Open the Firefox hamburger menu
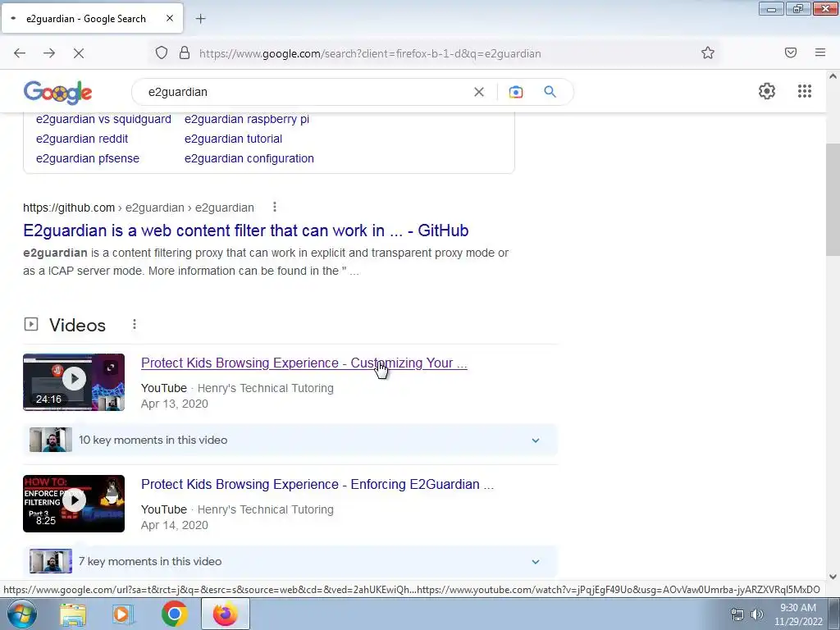Viewport: 840px width, 630px height. 820,52
